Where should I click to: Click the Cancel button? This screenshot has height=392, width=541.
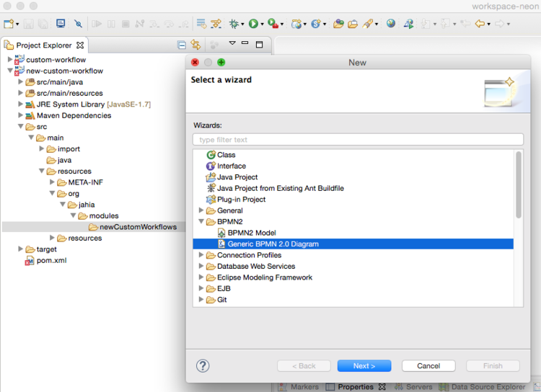[428, 366]
